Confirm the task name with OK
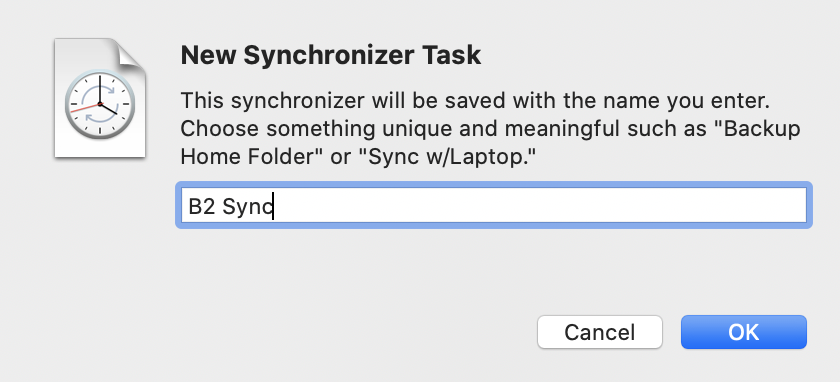The height and width of the screenshot is (382, 840). (x=744, y=332)
